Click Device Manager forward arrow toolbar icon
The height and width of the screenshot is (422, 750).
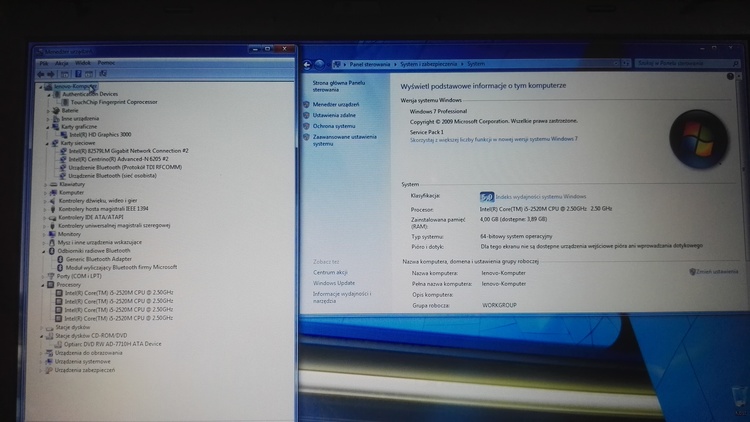51,74
